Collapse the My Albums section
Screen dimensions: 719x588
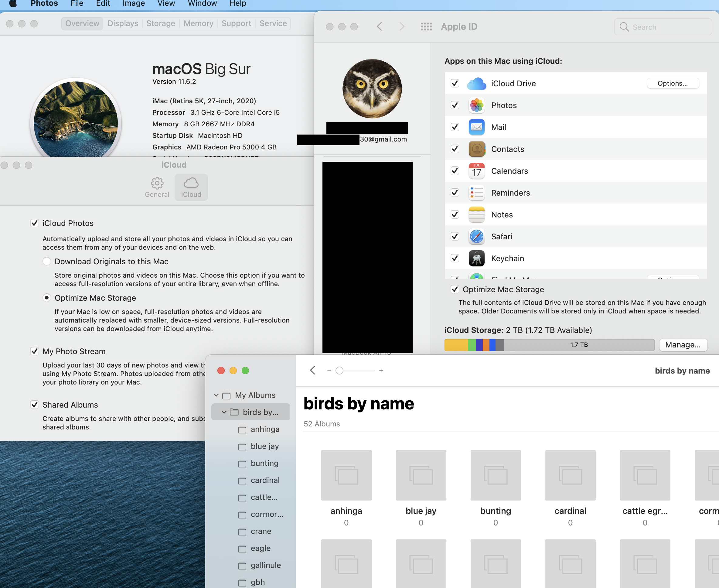(216, 395)
